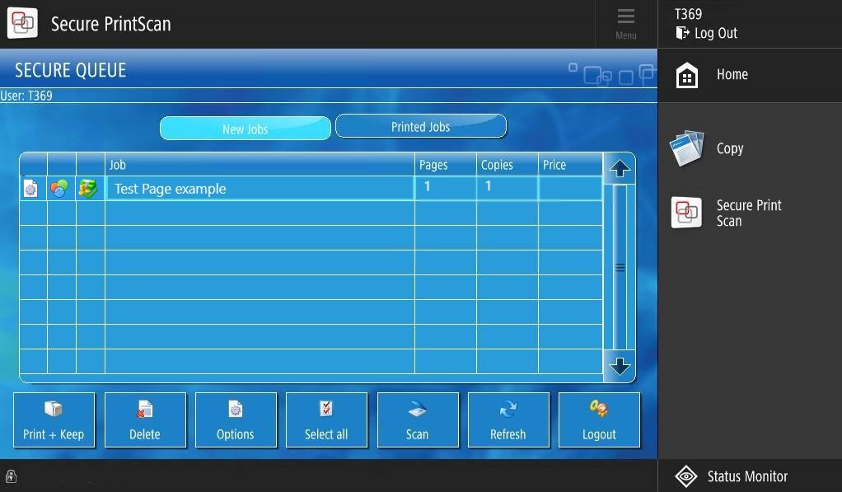Screen dimensions: 842x492
Task: Switch to the Printed Jobs tab
Action: point(420,127)
